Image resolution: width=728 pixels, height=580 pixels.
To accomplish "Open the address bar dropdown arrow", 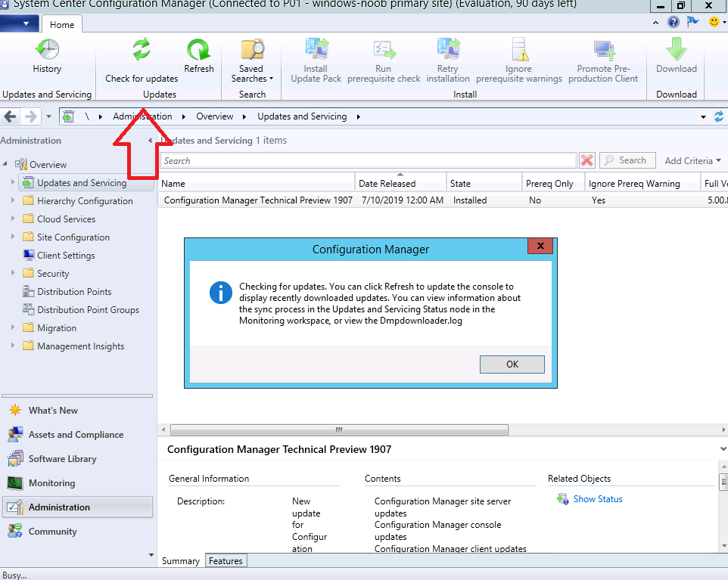I will pyautogui.click(x=703, y=117).
